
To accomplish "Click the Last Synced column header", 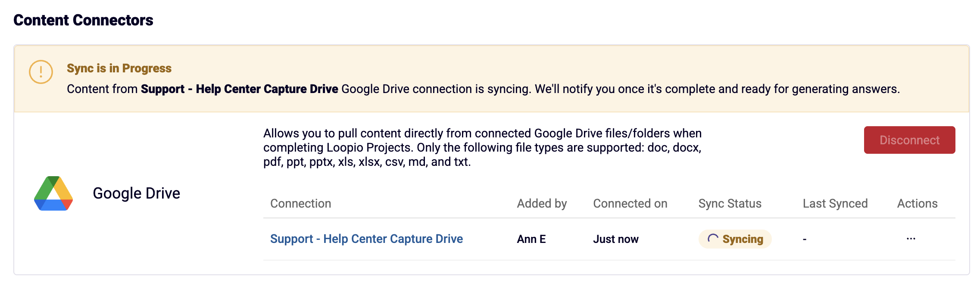I will click(x=835, y=203).
